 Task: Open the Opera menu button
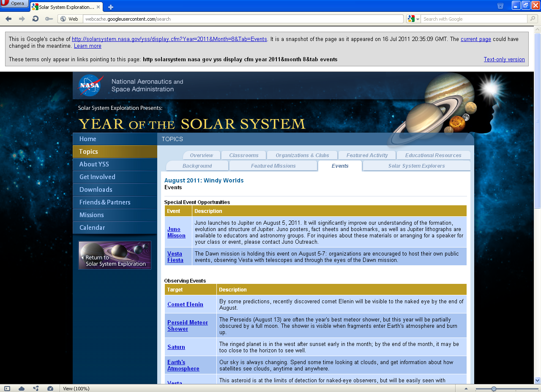coord(14,4)
